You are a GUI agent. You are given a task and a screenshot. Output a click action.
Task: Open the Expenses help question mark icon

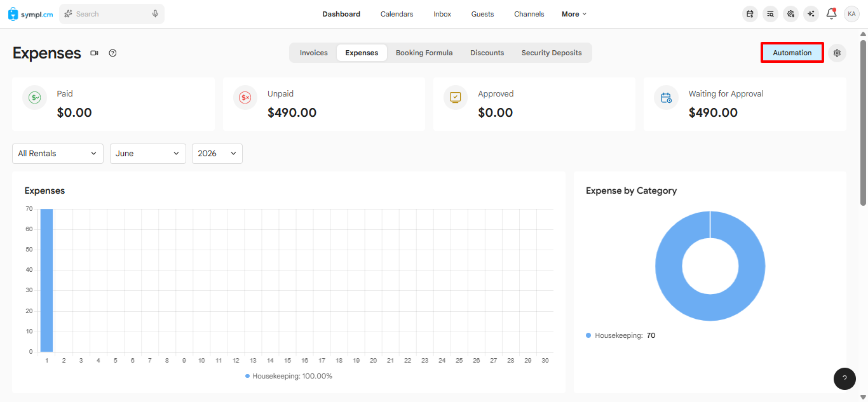point(112,53)
